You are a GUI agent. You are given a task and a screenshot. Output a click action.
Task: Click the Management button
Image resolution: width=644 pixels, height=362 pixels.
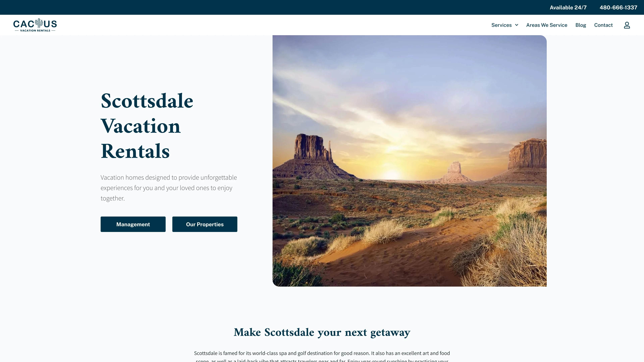[x=133, y=224]
